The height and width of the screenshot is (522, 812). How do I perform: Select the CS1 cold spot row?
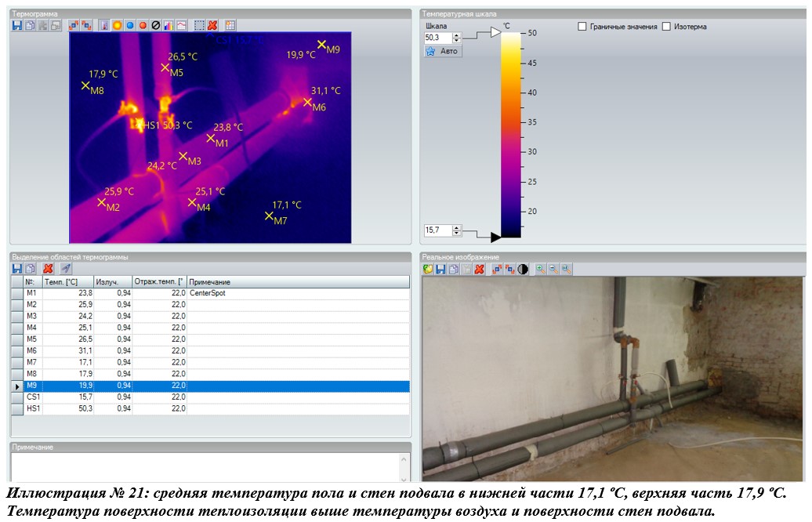pyautogui.click(x=210, y=397)
